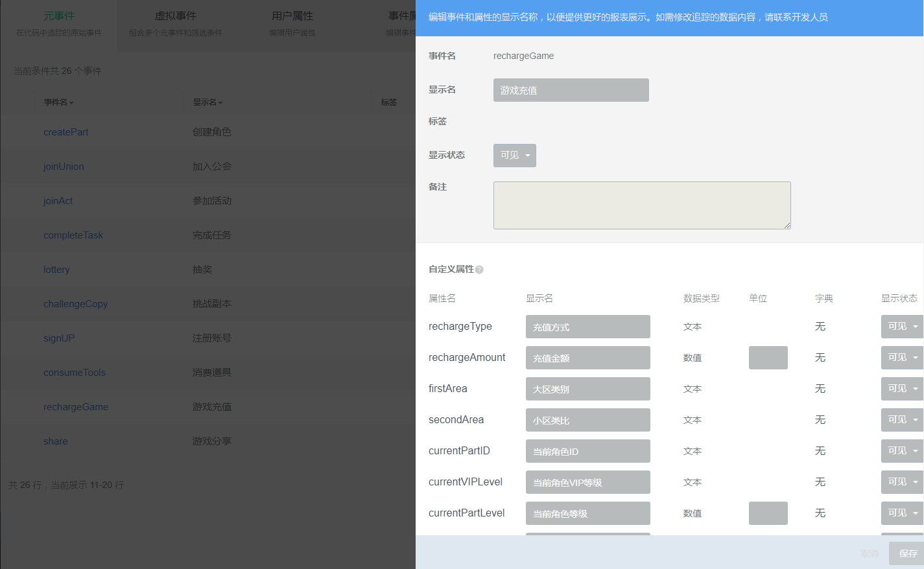Sort the list by 事件名 column
Image resolution: width=924 pixels, height=569 pixels.
click(x=58, y=102)
